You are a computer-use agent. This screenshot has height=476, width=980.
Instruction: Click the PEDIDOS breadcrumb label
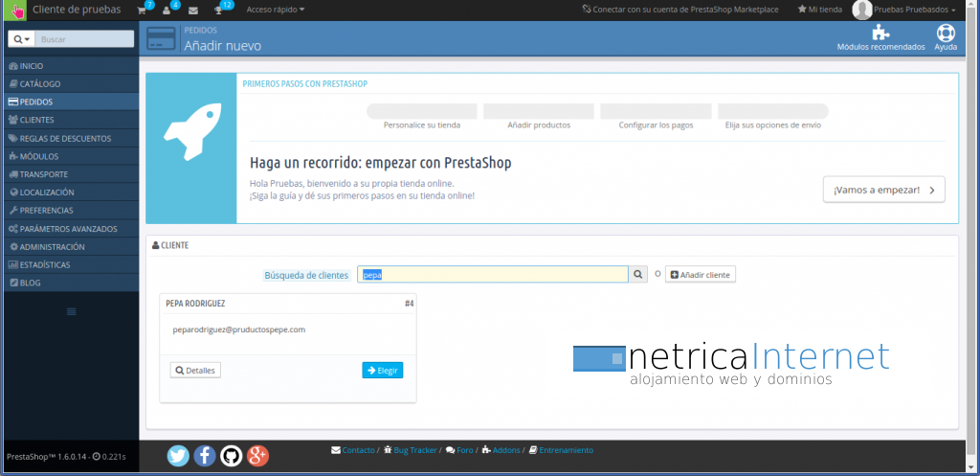[x=201, y=30]
